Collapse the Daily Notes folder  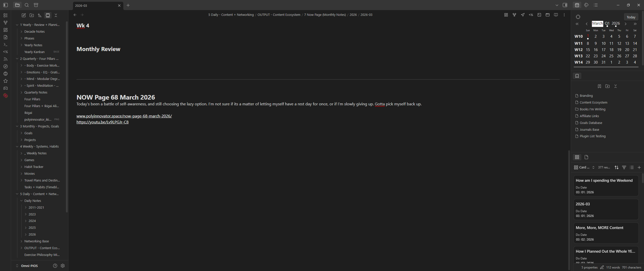click(21, 201)
